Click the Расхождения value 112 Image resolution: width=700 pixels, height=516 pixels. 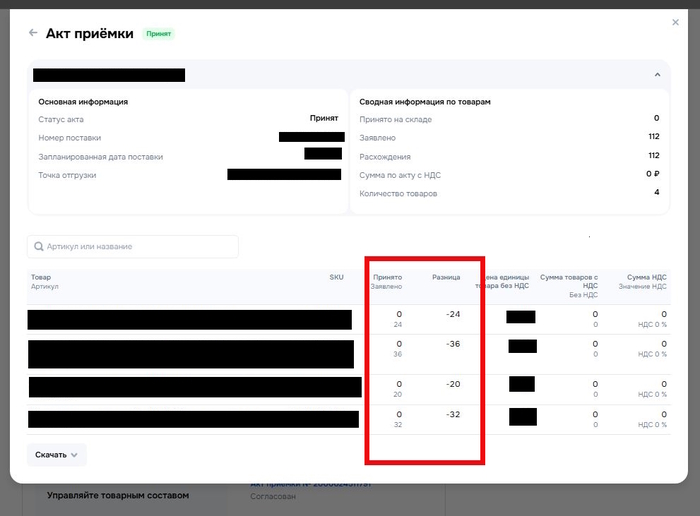(653, 155)
